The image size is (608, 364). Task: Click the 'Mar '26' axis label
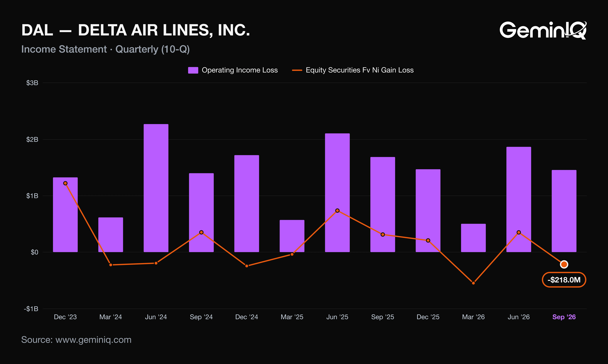pos(473,317)
